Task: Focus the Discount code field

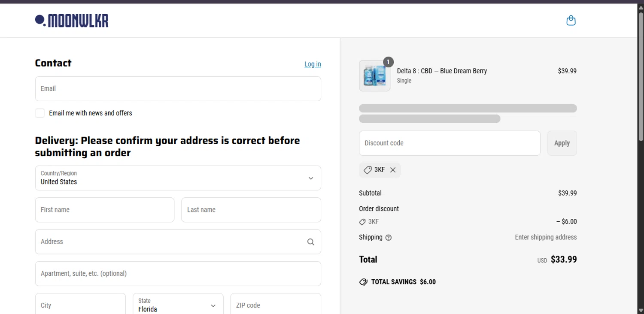Action: coord(450,143)
